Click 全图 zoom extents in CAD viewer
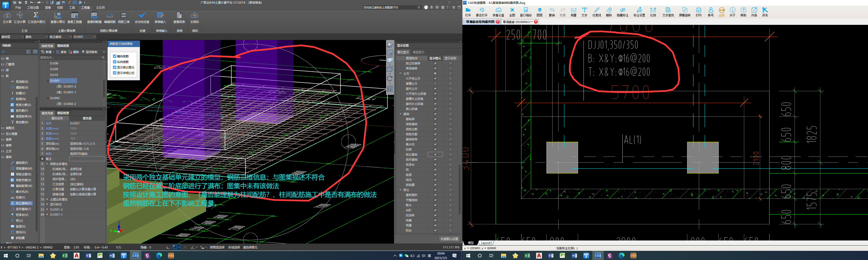The height and width of the screenshot is (260, 868). (512, 12)
